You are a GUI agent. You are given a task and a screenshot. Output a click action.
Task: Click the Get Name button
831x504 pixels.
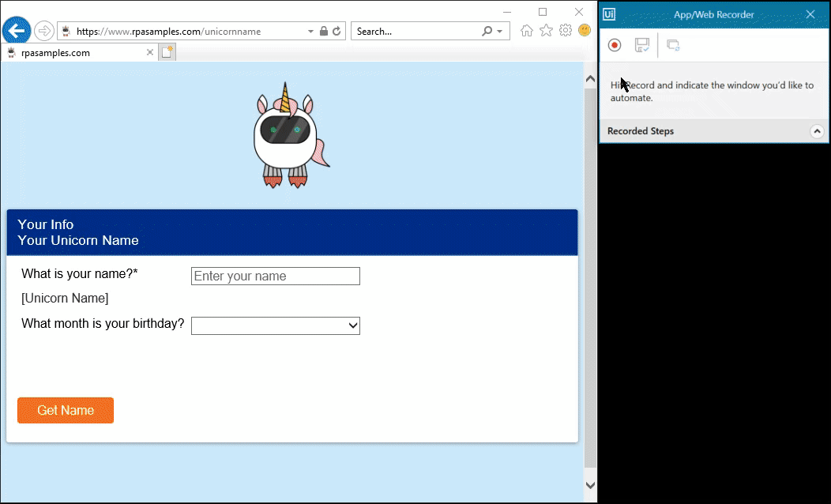coord(65,410)
